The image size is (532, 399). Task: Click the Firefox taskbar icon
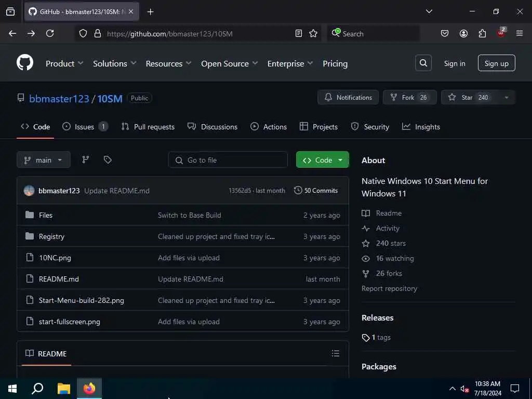[x=89, y=389]
